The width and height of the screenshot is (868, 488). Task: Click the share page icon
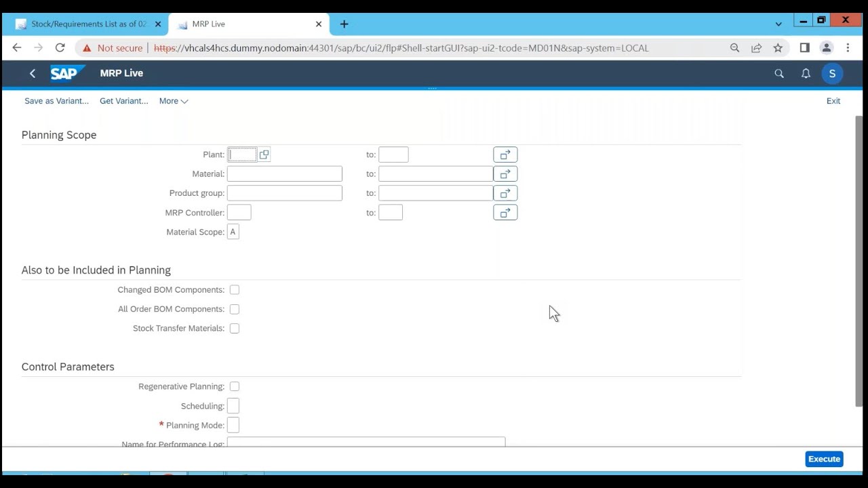coord(756,47)
